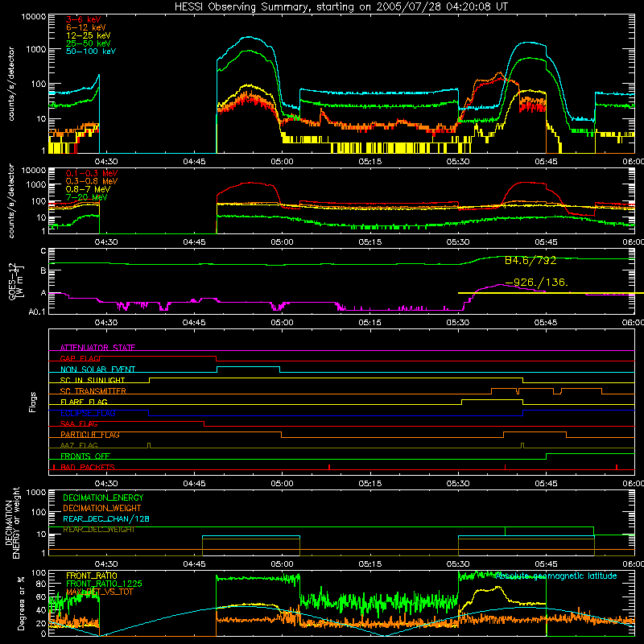Image resolution: width=644 pixels, height=644 pixels.
Task: Click the yellow FRONT_RATIO legend label
Action: pyautogui.click(x=92, y=576)
